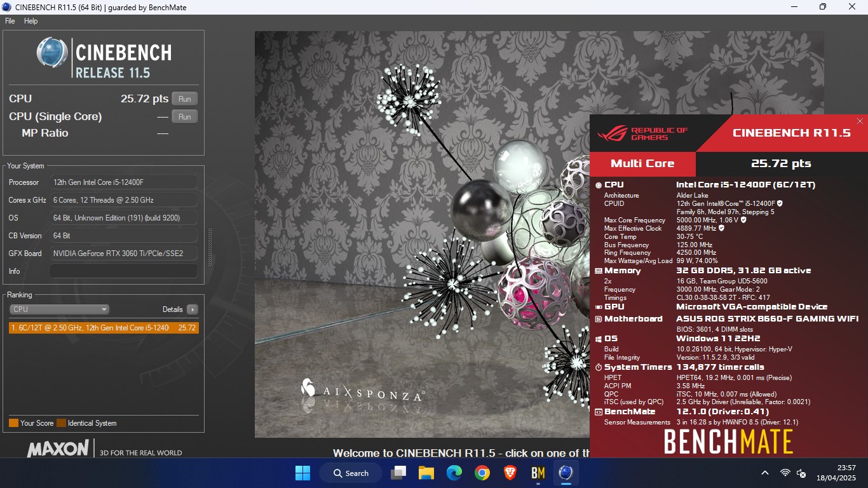Launch Microsoft Edge from the taskbar
The image size is (868, 488).
pyautogui.click(x=454, y=473)
